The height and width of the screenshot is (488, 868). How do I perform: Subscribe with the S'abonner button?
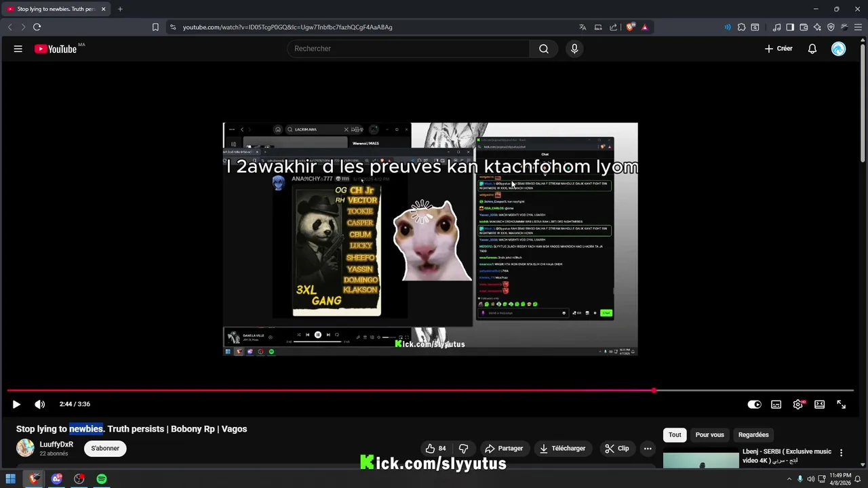coord(105,449)
